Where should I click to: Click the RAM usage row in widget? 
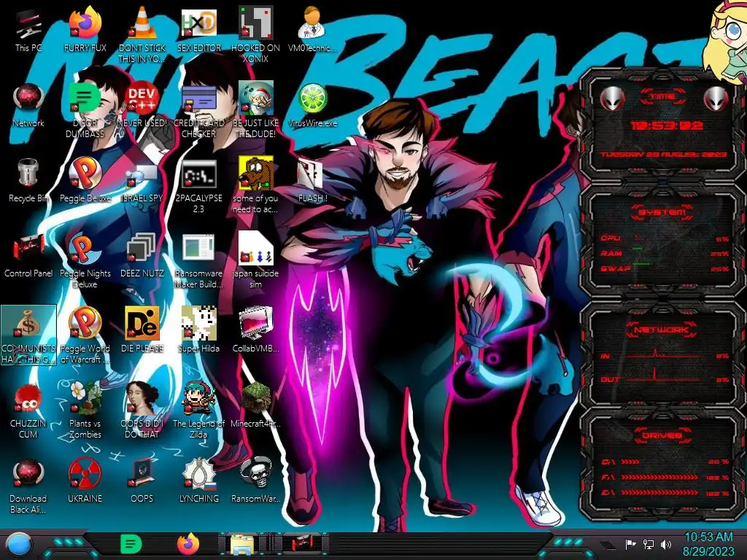tap(665, 253)
